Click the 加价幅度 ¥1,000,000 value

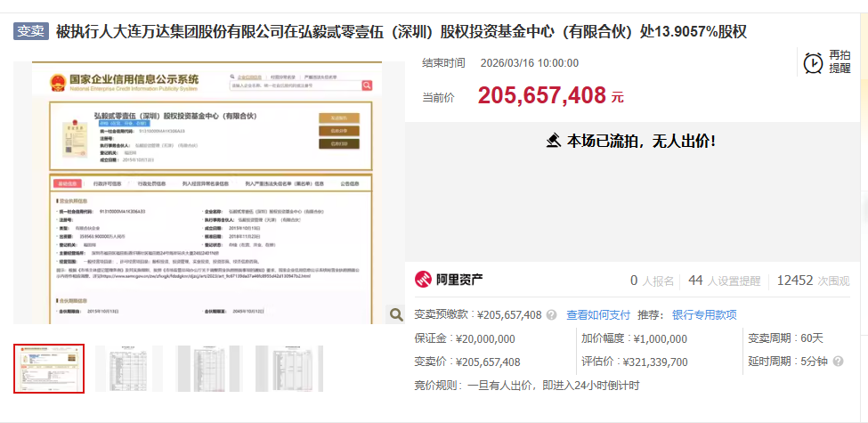pos(661,338)
